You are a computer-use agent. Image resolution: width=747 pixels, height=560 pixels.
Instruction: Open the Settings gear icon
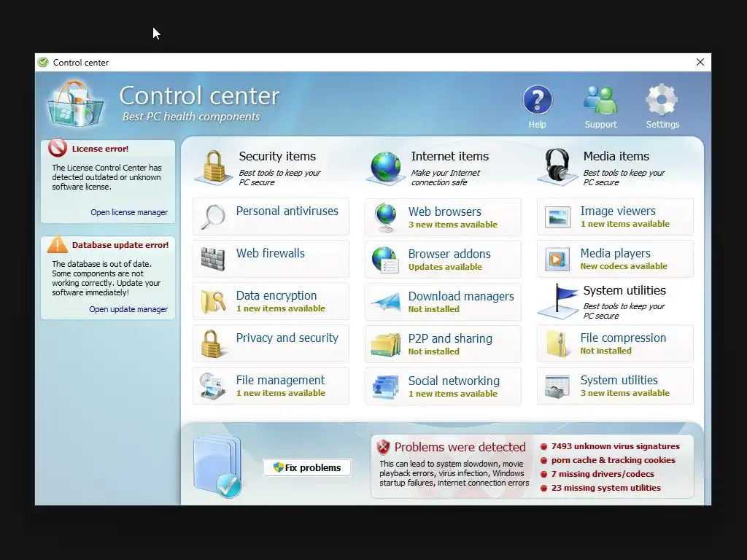[662, 99]
